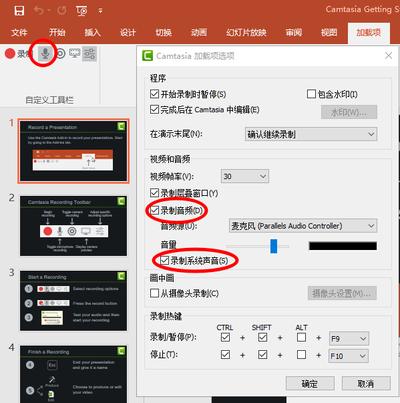Open the 视频帧率 dropdown showing 30
Image resolution: width=400 pixels, height=403 pixels.
click(245, 176)
